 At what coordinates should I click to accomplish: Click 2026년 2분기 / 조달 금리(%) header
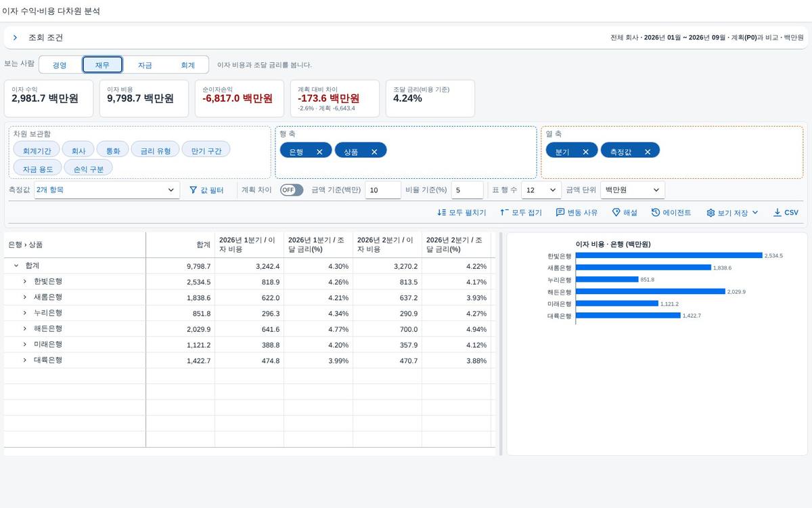click(x=457, y=245)
